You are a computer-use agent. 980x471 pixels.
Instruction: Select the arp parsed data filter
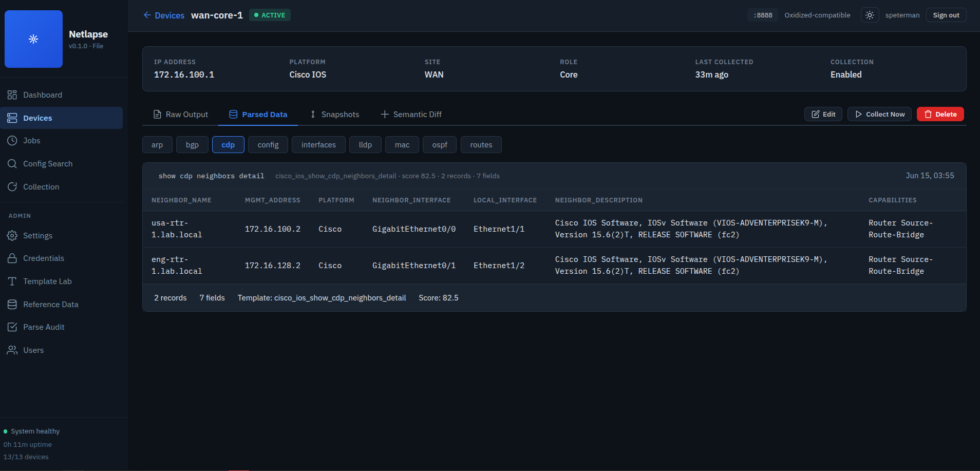point(157,145)
